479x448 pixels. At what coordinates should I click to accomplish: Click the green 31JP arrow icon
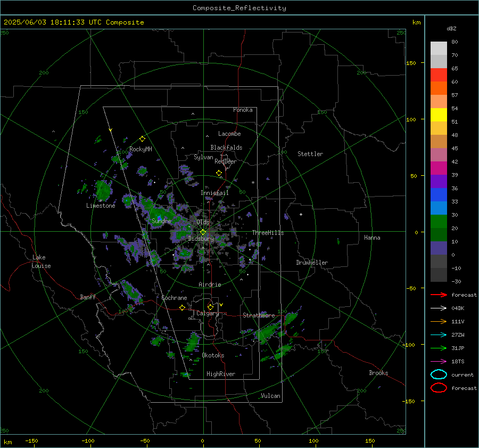tap(439, 348)
